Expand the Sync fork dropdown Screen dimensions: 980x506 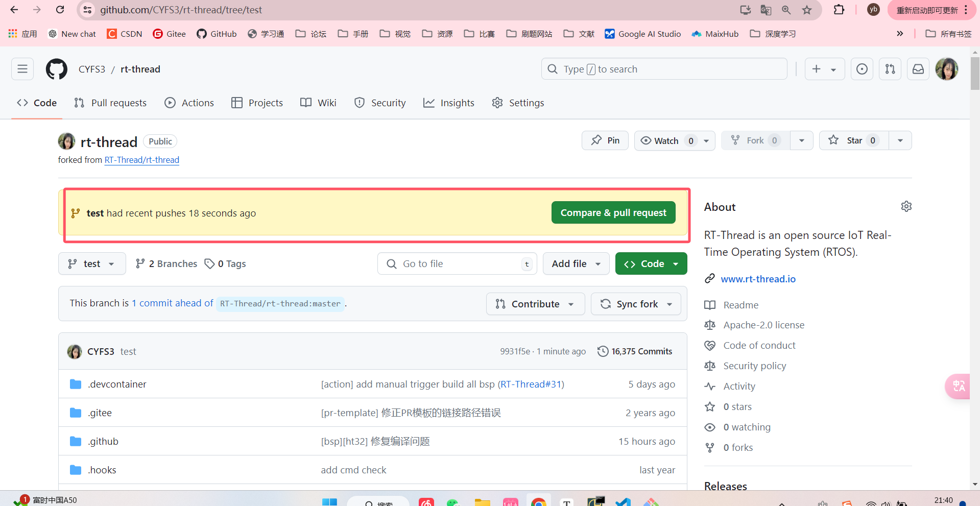(636, 304)
